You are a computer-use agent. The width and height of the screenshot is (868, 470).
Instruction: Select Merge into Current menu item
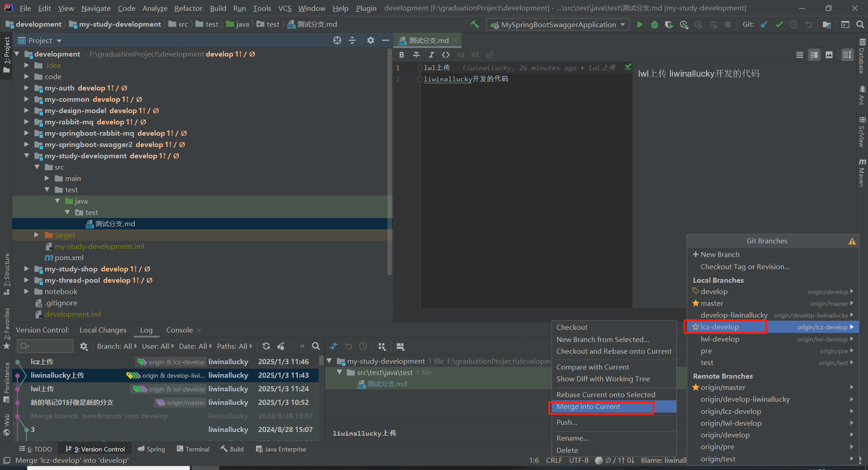pyautogui.click(x=588, y=407)
